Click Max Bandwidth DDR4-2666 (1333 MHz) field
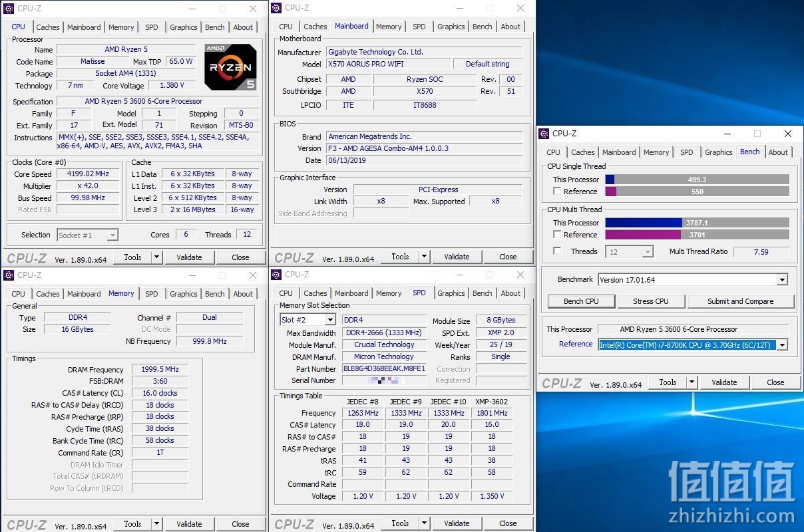The width and height of the screenshot is (804, 532). tap(384, 332)
